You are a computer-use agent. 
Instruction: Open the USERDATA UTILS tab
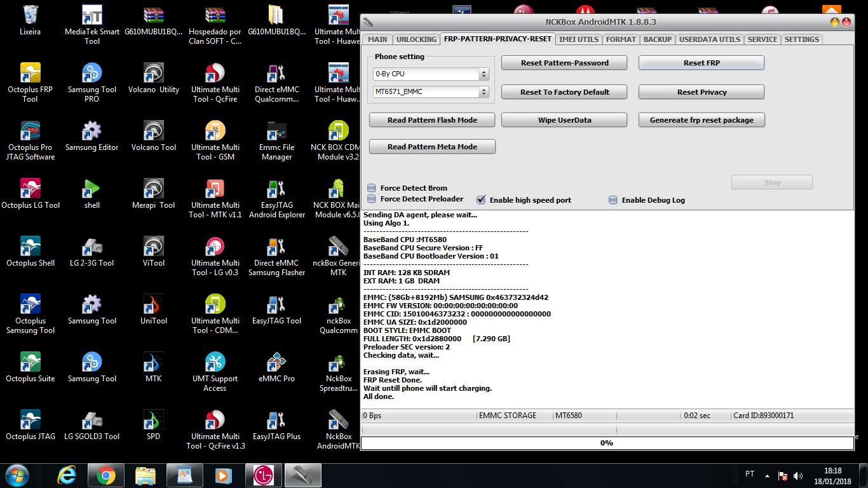coord(709,39)
